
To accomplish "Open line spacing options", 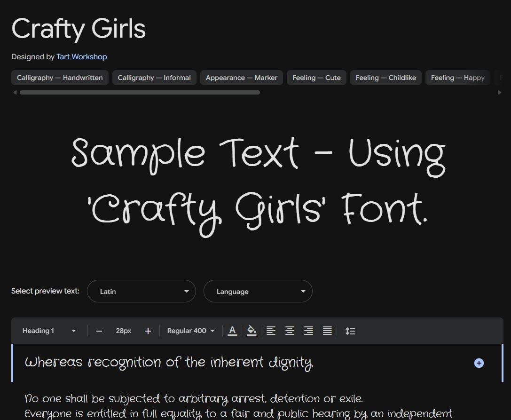I will pyautogui.click(x=350, y=331).
